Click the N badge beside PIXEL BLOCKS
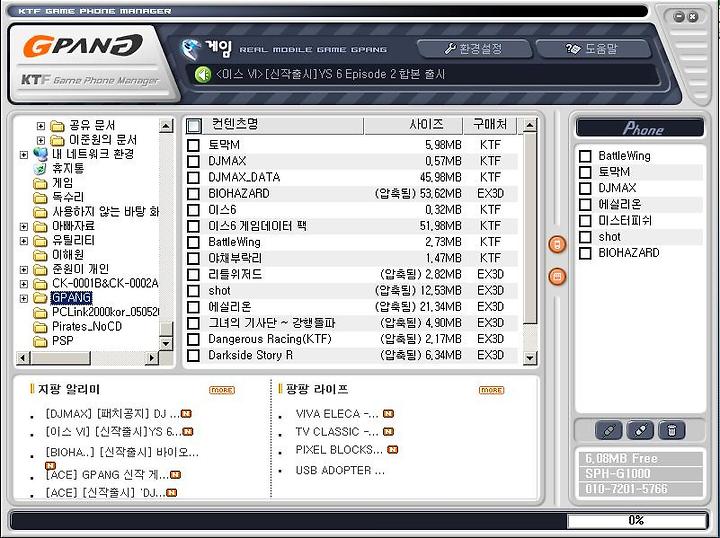Viewport: 720px width, 538px height. (393, 449)
